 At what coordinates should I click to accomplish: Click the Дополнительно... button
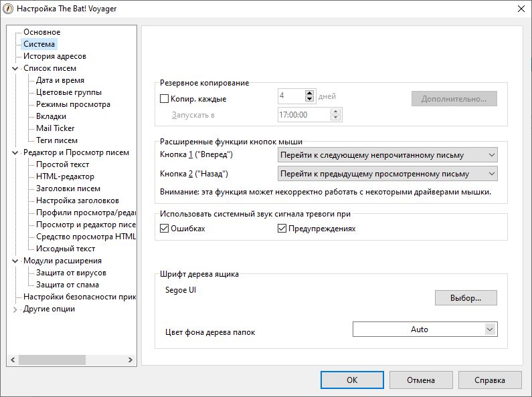[x=454, y=98]
